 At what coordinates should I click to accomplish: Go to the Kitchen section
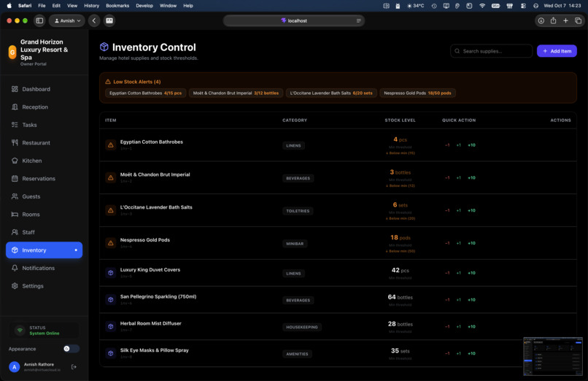pos(44,161)
